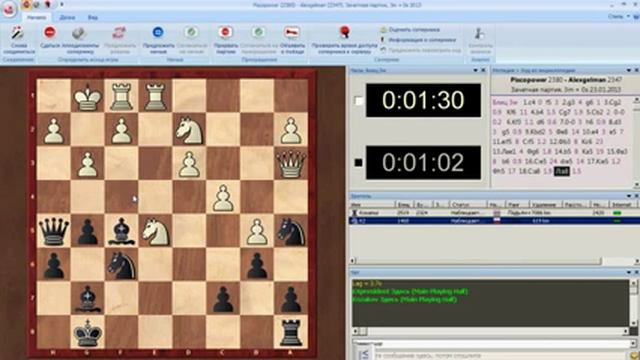Select the black rook on a8
The height and width of the screenshot is (360, 640).
[291, 333]
